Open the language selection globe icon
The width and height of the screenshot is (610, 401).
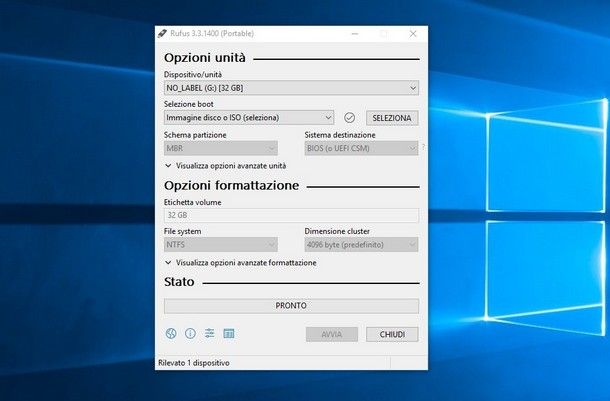(171, 333)
